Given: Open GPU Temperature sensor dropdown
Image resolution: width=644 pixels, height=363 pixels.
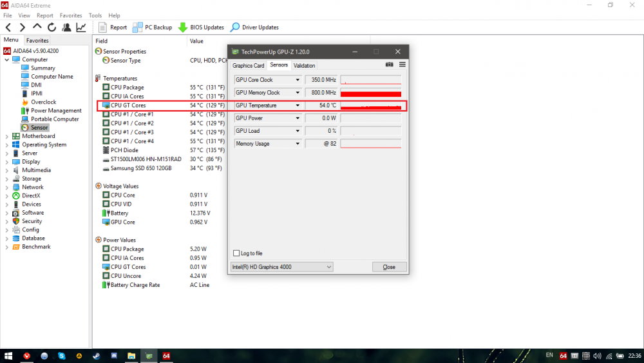Looking at the screenshot, I should (298, 106).
